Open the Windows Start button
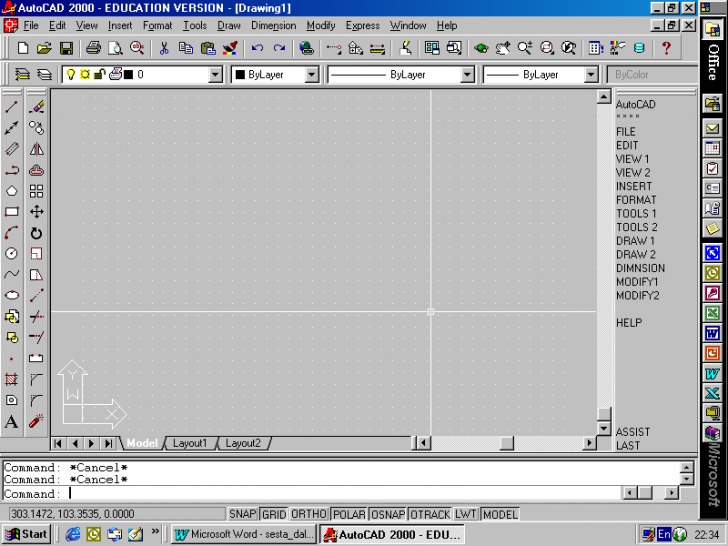This screenshot has height=546, width=728. coord(26,534)
